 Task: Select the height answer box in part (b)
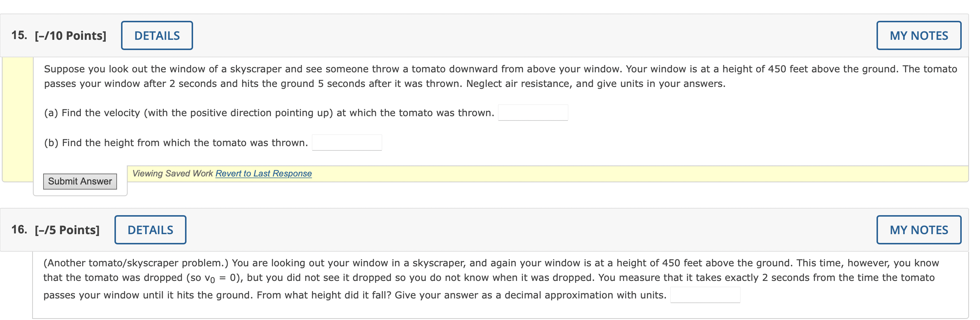pos(347,142)
